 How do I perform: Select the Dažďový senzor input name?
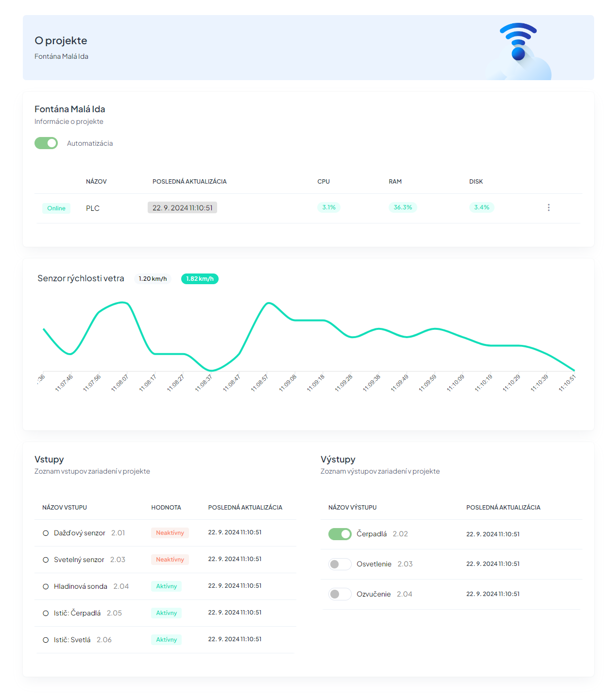pos(80,533)
